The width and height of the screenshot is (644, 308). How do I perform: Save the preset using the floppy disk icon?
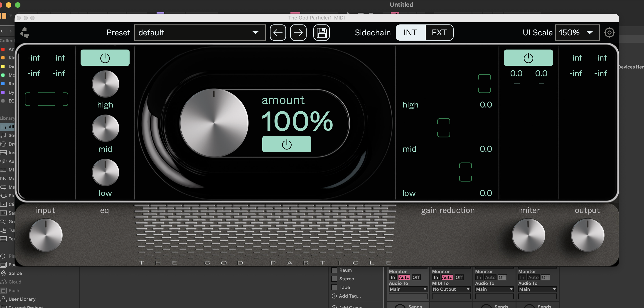321,32
